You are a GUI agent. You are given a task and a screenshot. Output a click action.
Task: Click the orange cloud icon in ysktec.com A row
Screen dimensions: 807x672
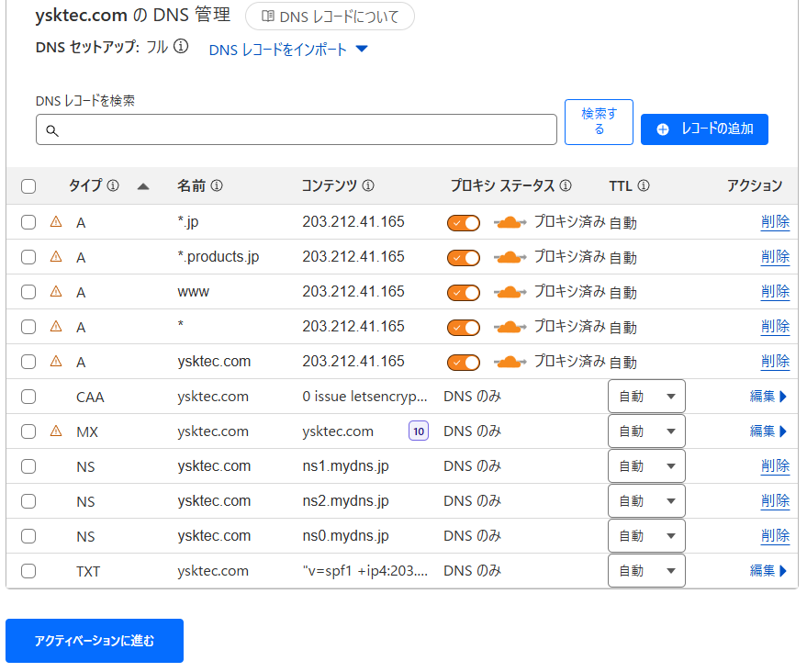[510, 363]
